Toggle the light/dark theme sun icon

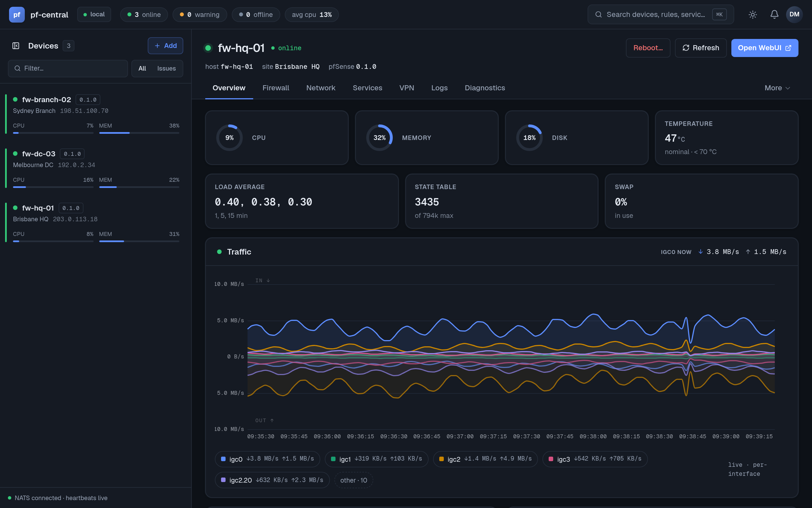tap(753, 14)
